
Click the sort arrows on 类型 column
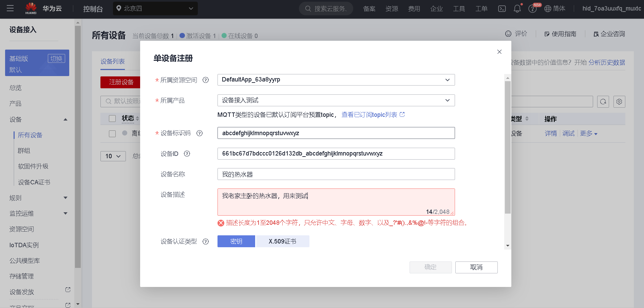pyautogui.click(x=527, y=119)
